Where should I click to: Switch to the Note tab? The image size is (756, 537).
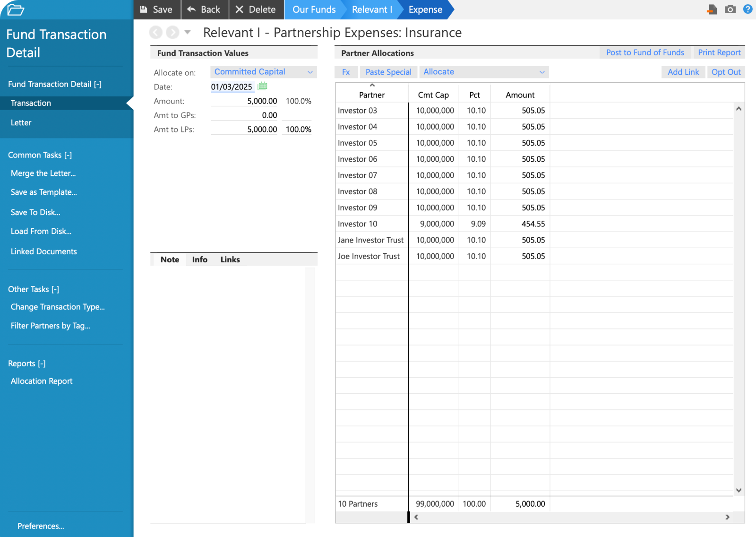coord(170,260)
